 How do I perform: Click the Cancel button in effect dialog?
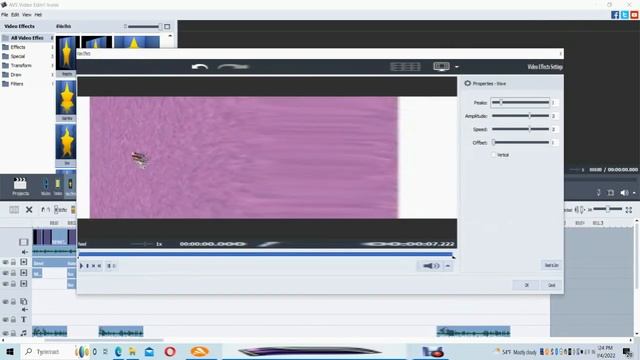coord(551,285)
